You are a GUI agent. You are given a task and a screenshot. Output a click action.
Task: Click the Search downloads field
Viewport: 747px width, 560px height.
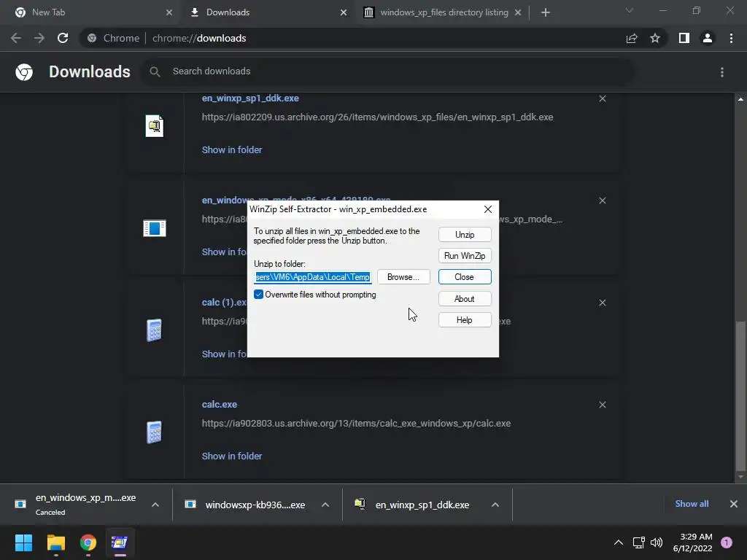click(x=388, y=71)
